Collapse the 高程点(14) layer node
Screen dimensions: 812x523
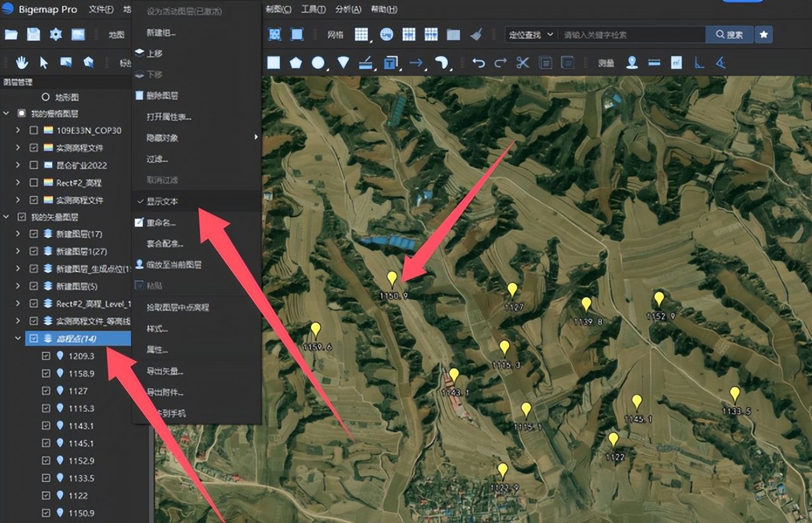(18, 339)
